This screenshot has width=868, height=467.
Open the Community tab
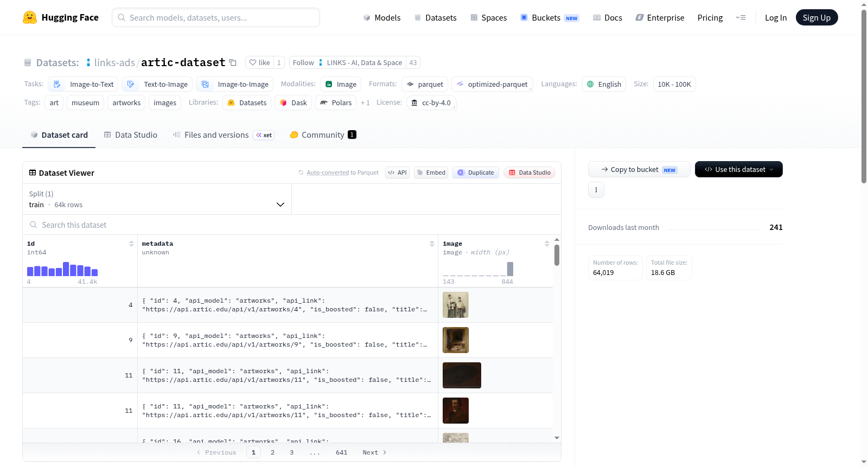click(x=323, y=135)
